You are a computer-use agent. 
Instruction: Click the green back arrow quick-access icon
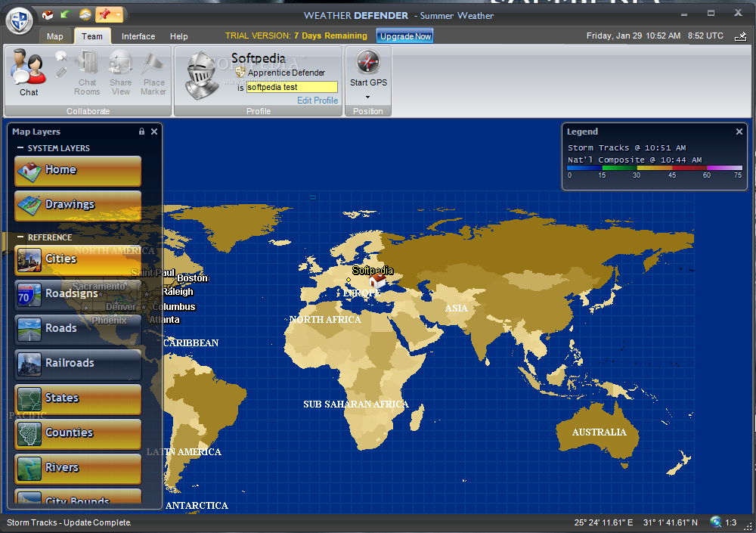tap(66, 15)
